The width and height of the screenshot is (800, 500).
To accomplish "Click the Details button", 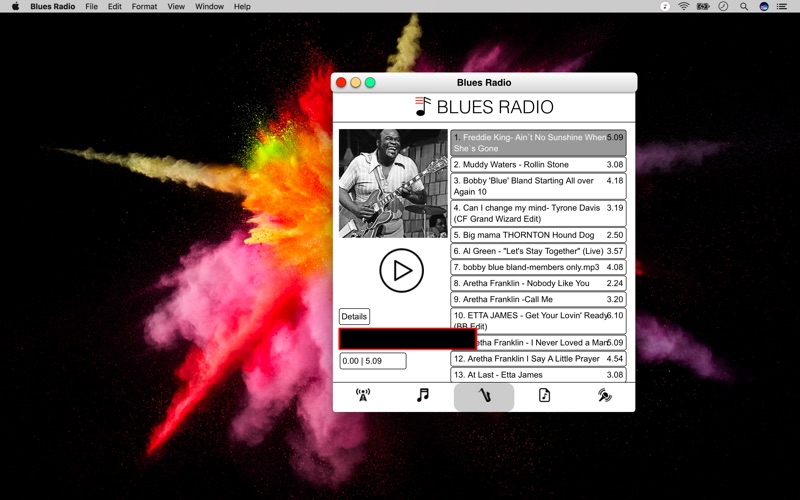I will click(x=354, y=316).
